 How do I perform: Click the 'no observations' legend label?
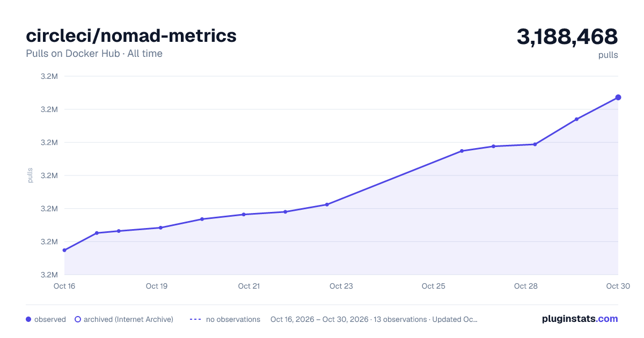coord(233,319)
